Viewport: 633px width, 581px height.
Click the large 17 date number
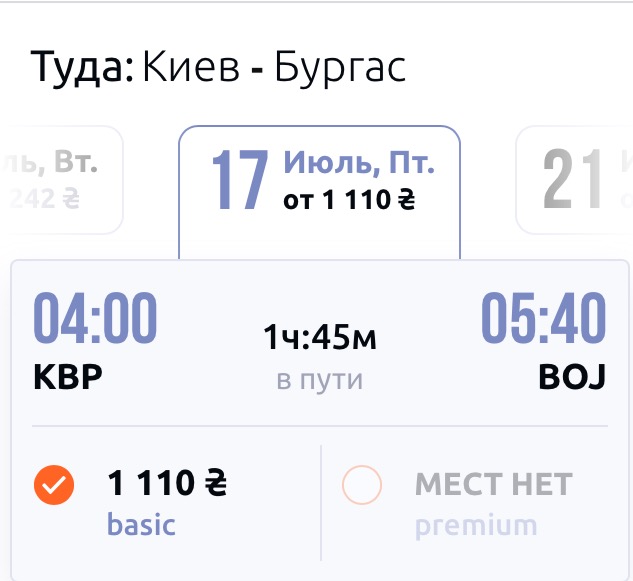pos(240,180)
